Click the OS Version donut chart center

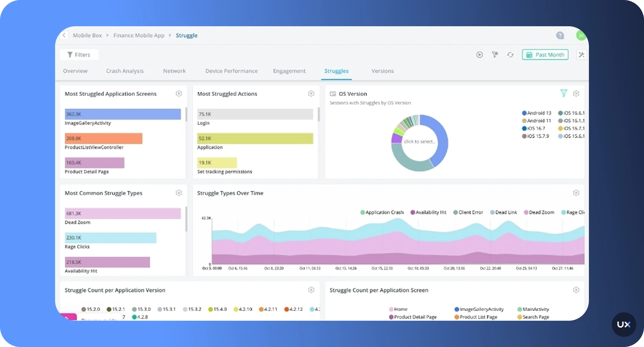tap(419, 142)
